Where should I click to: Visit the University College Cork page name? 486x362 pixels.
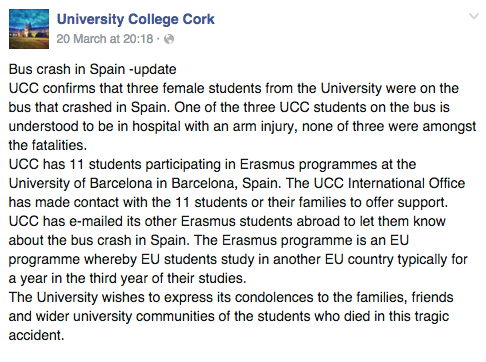(136, 19)
